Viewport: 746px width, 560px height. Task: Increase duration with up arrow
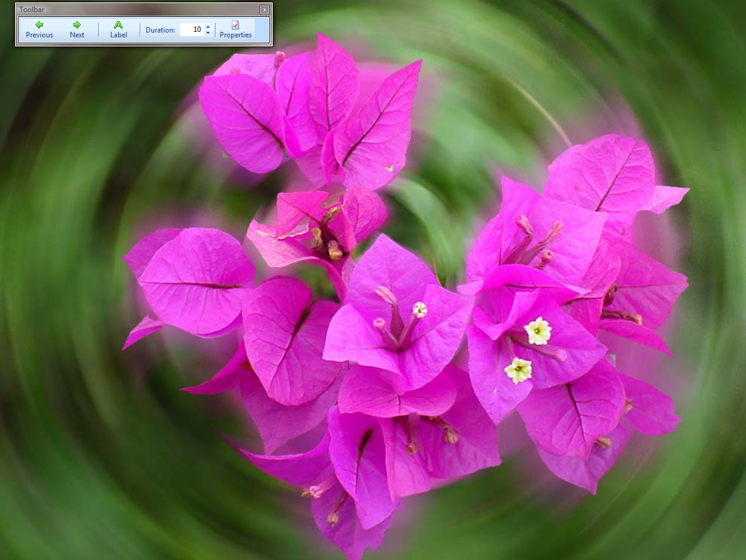[208, 26]
